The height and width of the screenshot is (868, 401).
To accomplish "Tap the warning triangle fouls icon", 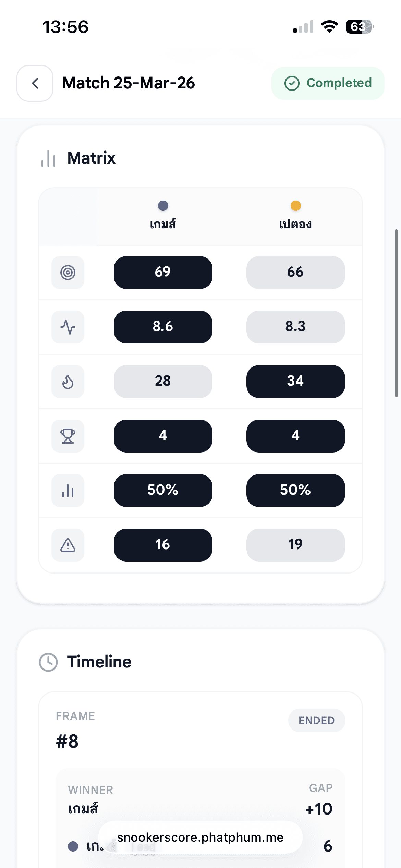I will point(68,545).
